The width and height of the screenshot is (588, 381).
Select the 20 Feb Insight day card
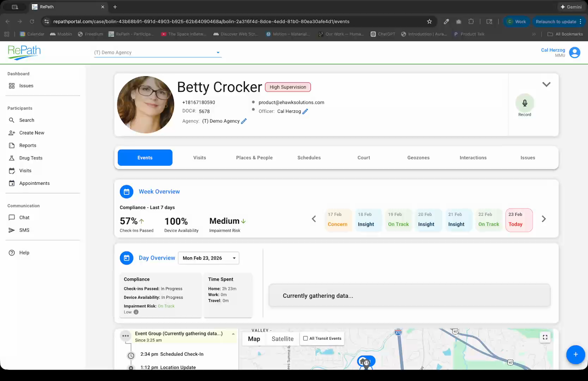point(428,220)
